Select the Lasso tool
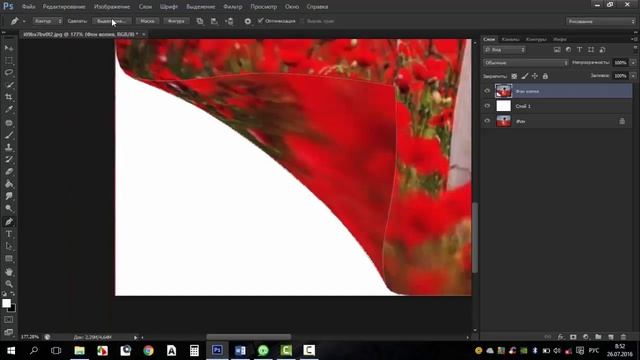640x360 pixels. tap(9, 73)
